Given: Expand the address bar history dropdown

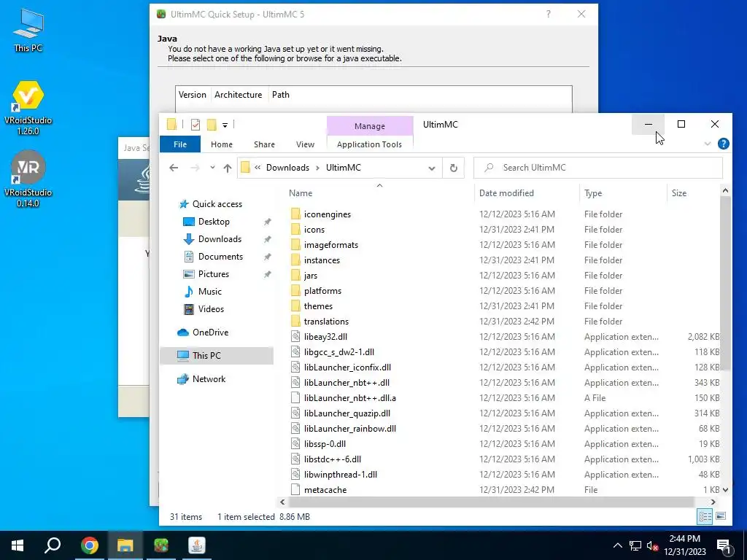Looking at the screenshot, I should (x=432, y=168).
